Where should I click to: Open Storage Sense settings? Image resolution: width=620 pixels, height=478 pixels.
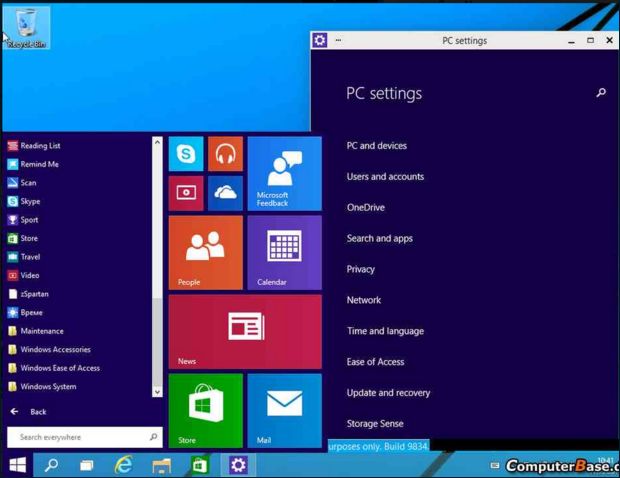click(x=375, y=424)
